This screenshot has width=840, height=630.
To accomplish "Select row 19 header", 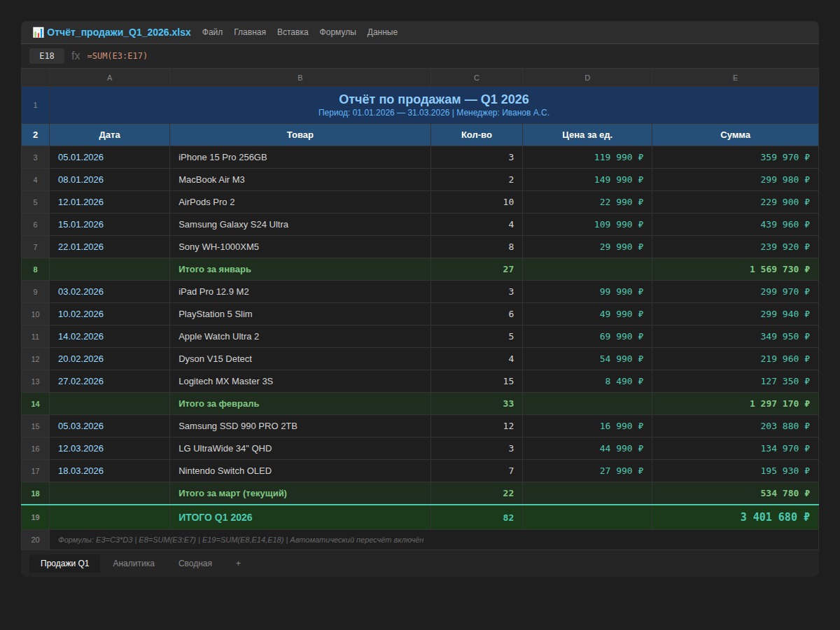I will pyautogui.click(x=35, y=517).
